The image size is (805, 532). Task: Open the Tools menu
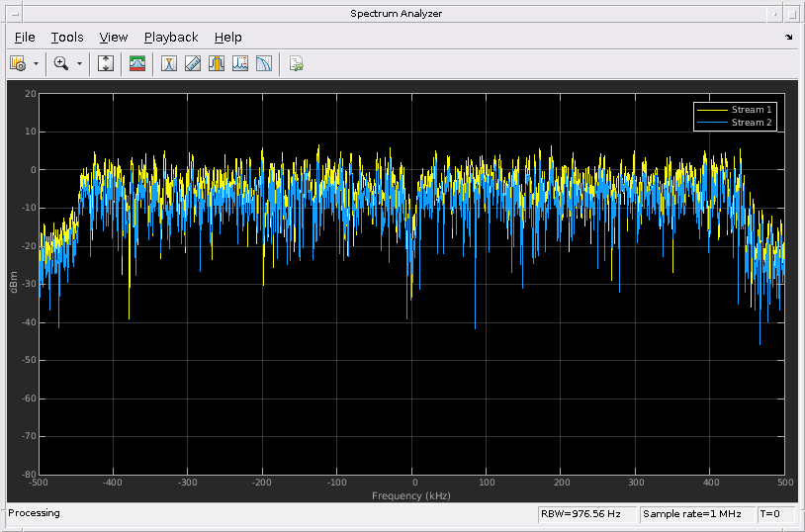coord(67,38)
